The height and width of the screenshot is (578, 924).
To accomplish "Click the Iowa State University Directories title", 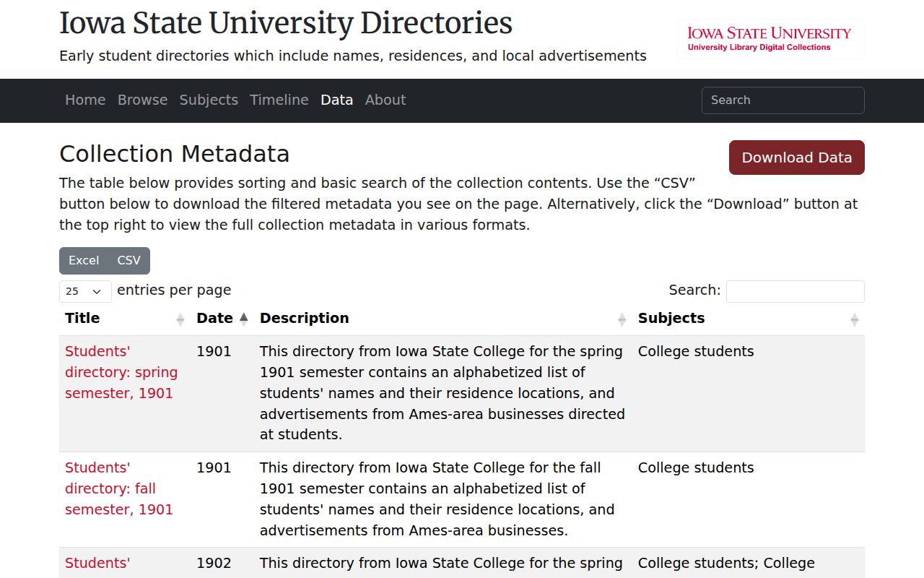I will 286,23.
